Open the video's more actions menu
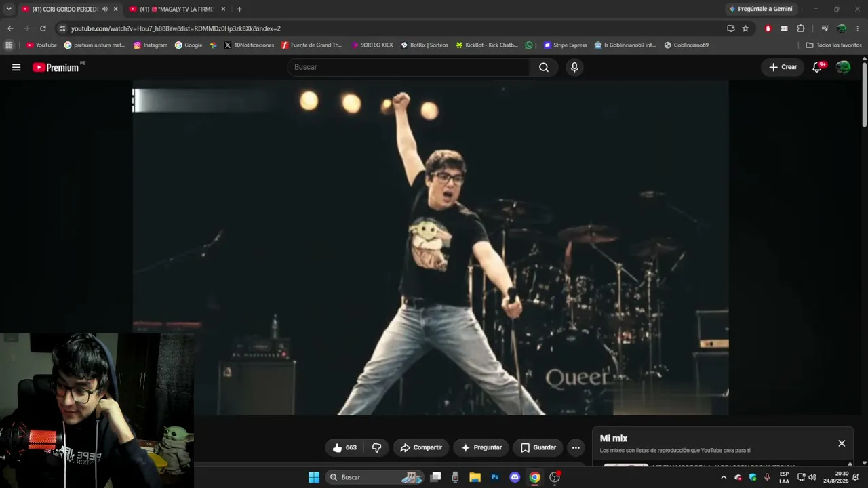 click(576, 447)
